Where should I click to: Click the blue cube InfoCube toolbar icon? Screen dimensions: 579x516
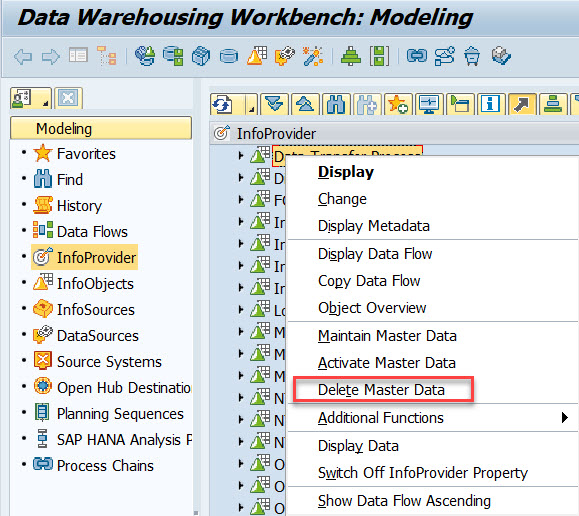pyautogui.click(x=201, y=56)
